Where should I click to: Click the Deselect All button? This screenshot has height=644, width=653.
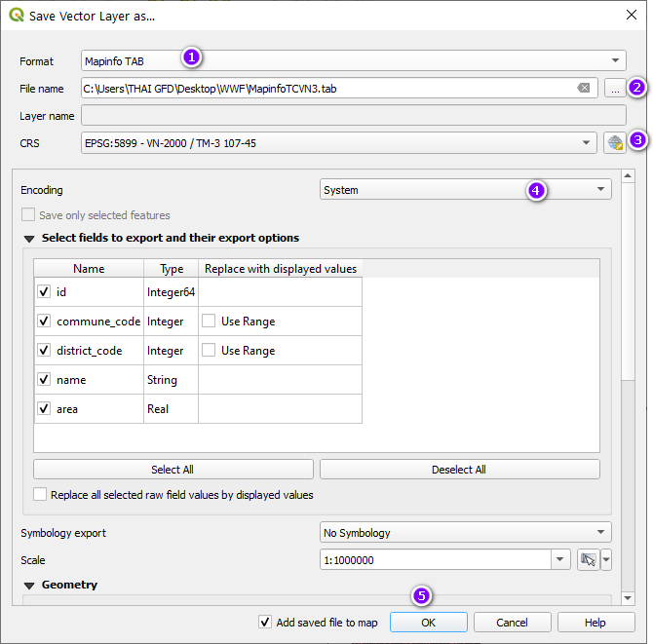click(460, 470)
